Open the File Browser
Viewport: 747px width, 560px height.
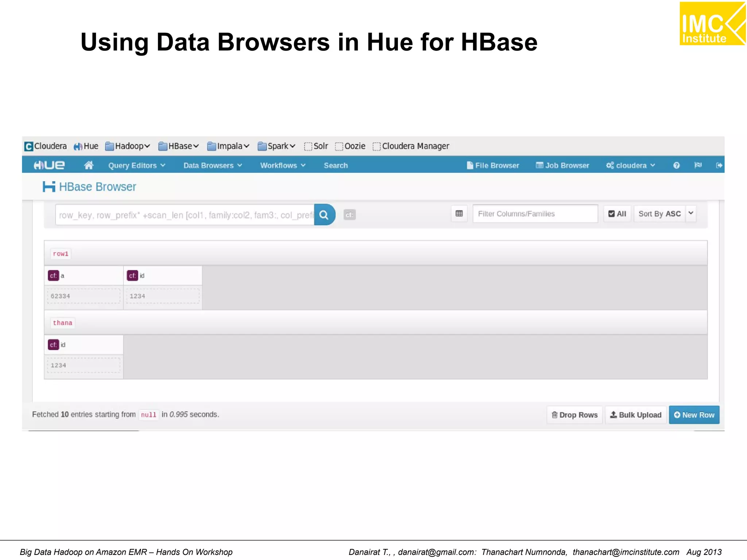(x=493, y=166)
